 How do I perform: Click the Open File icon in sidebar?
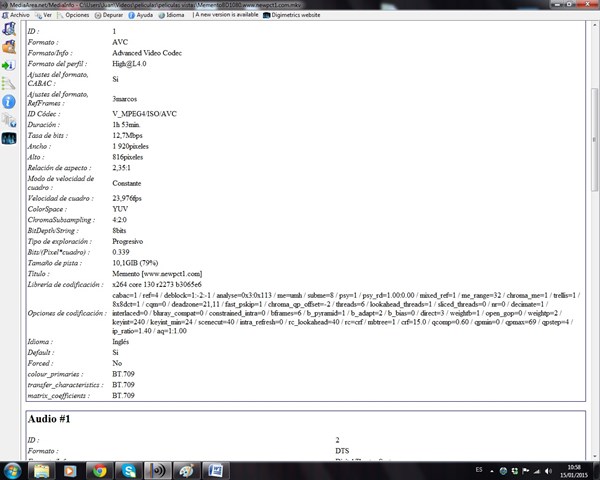click(9, 29)
